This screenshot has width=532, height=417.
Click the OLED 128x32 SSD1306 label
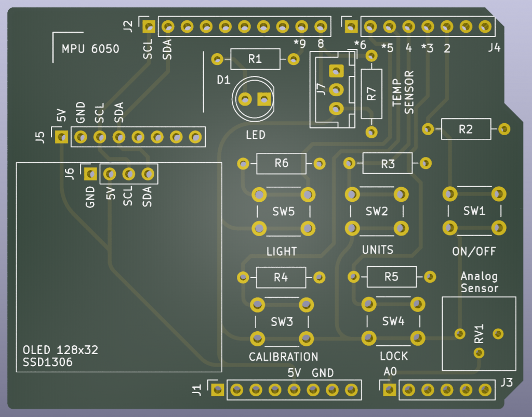(x=61, y=356)
